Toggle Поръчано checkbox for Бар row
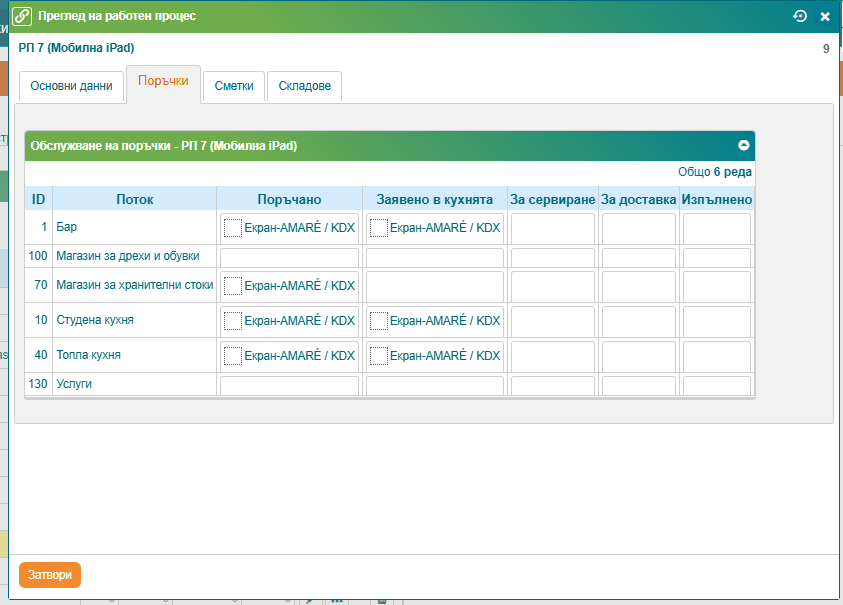Screen dimensions: 843x605 tap(233, 228)
